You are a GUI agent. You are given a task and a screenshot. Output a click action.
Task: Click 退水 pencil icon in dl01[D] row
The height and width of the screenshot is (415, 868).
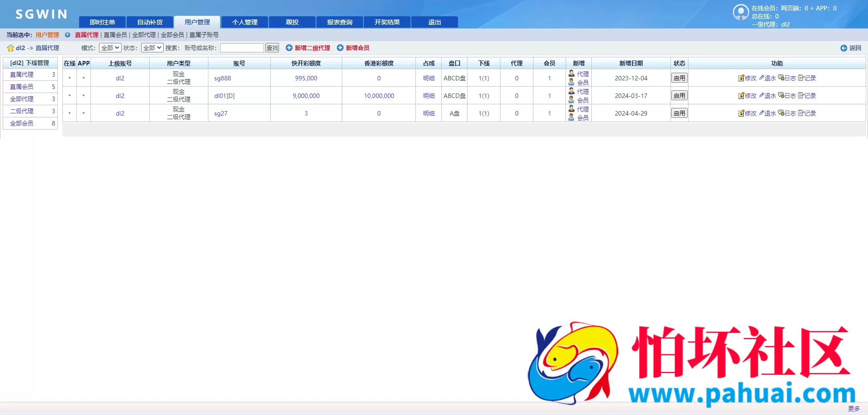tap(761, 96)
